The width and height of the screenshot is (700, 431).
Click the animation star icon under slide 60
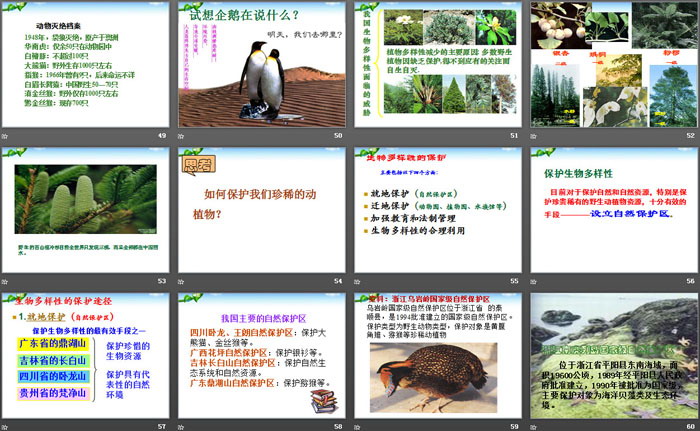535,426
